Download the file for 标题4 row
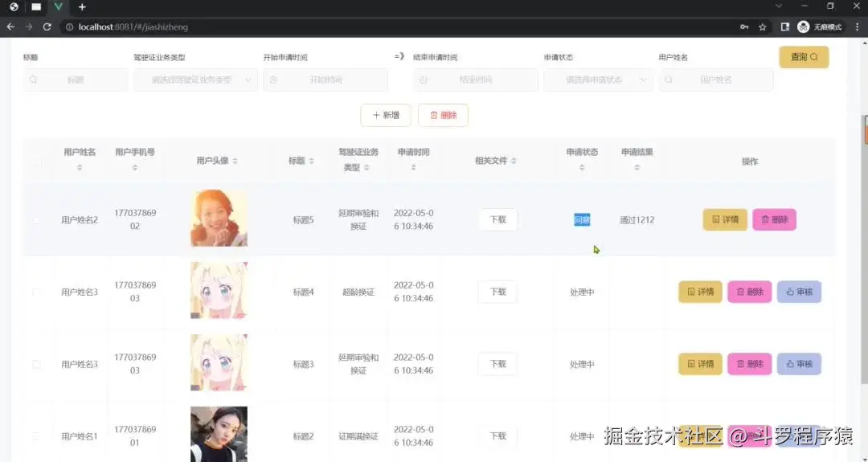Viewport: 868px width, 462px height. click(497, 292)
